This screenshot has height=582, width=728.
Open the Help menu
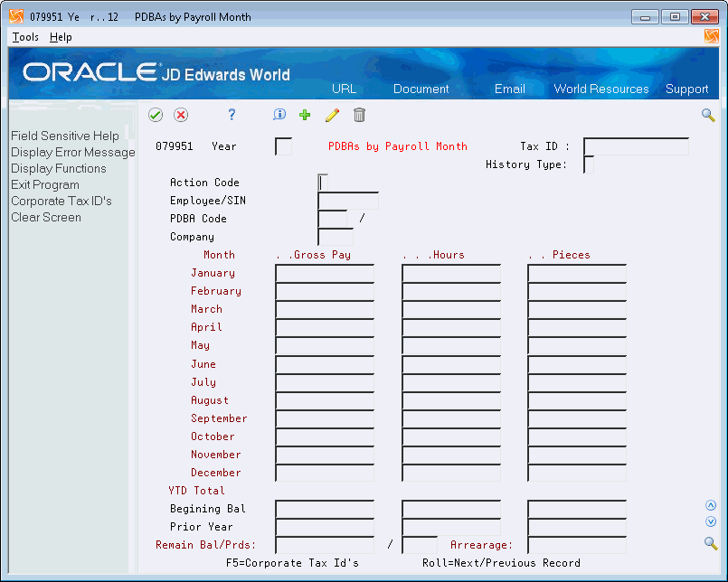(x=61, y=37)
